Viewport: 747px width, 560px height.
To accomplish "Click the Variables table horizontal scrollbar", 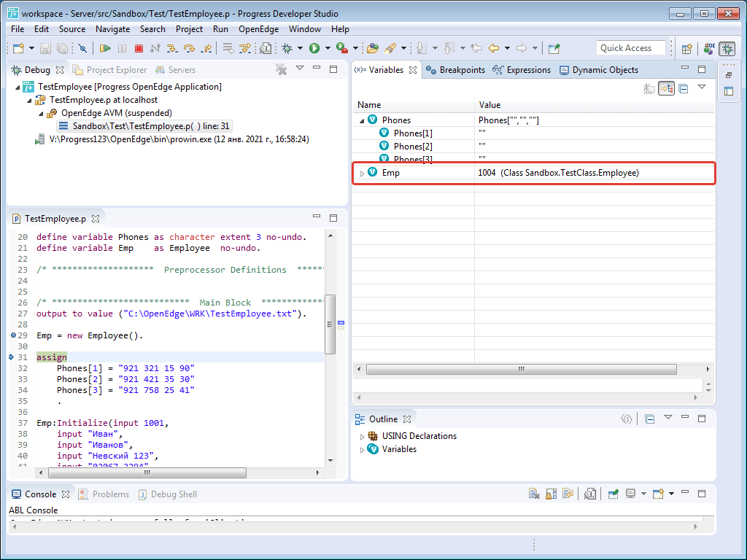I will [521, 369].
